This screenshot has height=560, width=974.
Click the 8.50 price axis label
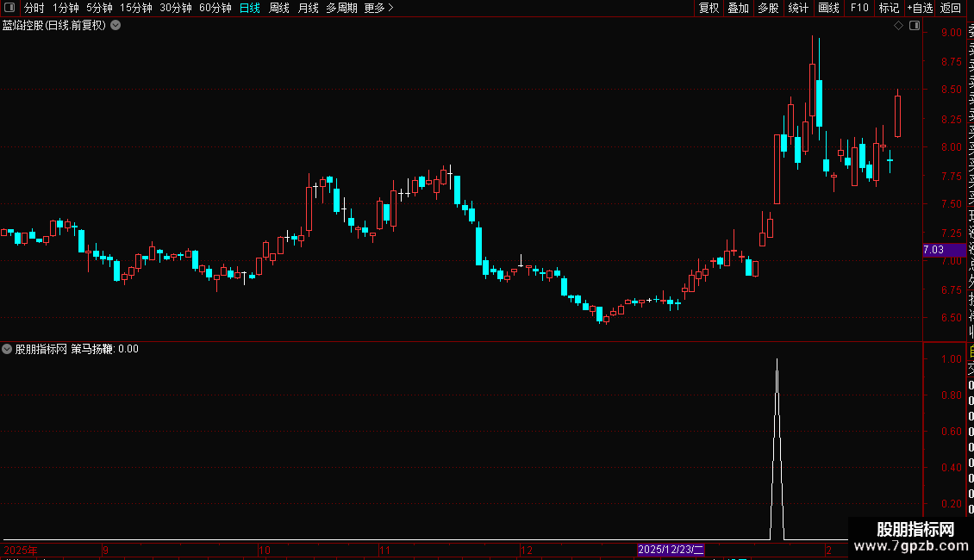pos(951,90)
